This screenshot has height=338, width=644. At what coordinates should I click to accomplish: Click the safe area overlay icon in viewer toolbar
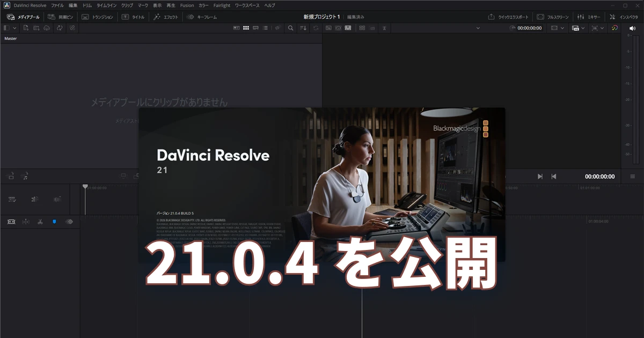[362, 28]
